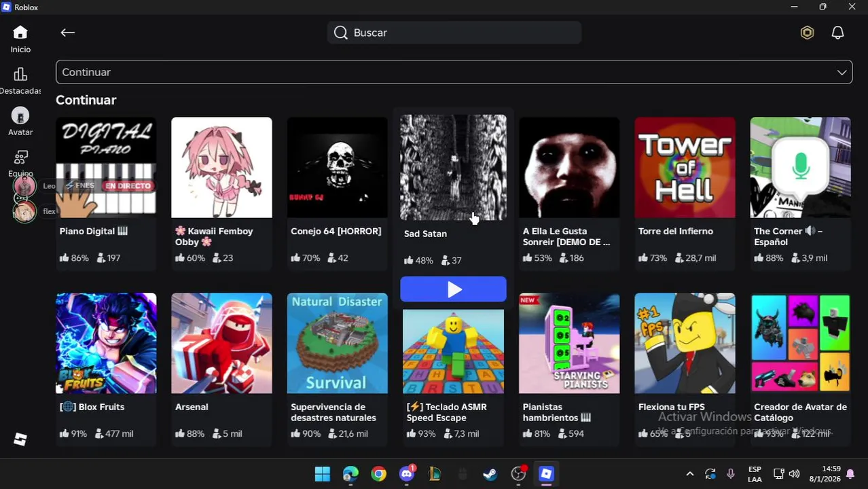
Task: Play Sad Satan with blue play button
Action: tap(453, 289)
